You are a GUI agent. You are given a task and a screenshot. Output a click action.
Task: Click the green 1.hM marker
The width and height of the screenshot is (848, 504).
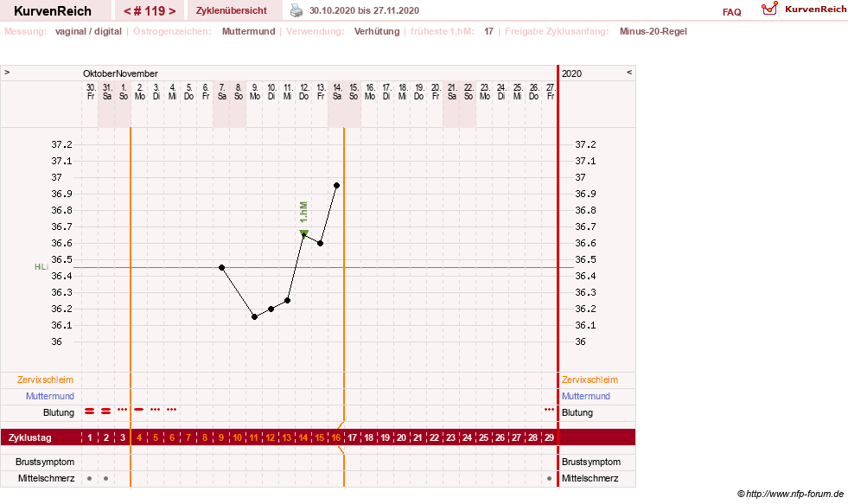click(304, 233)
